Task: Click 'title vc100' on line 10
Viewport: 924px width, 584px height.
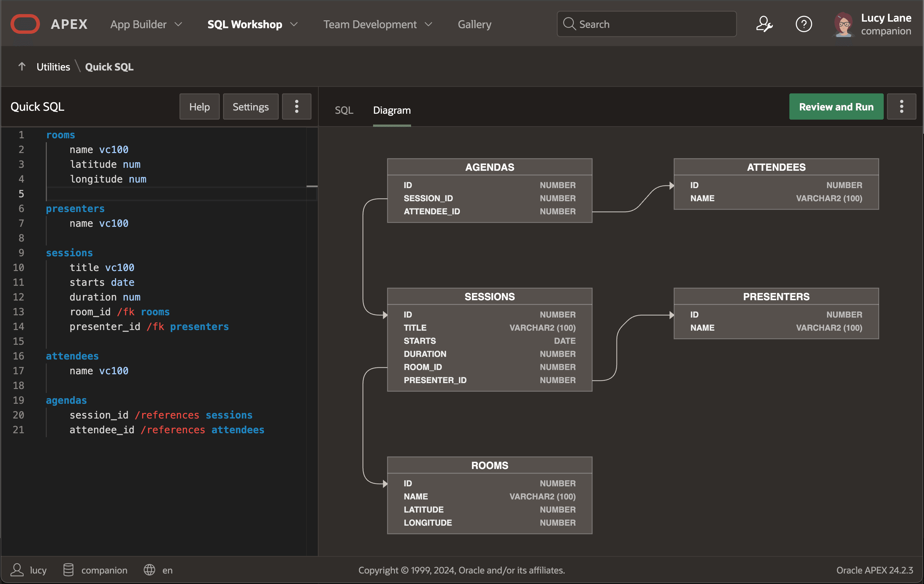Action: [102, 267]
